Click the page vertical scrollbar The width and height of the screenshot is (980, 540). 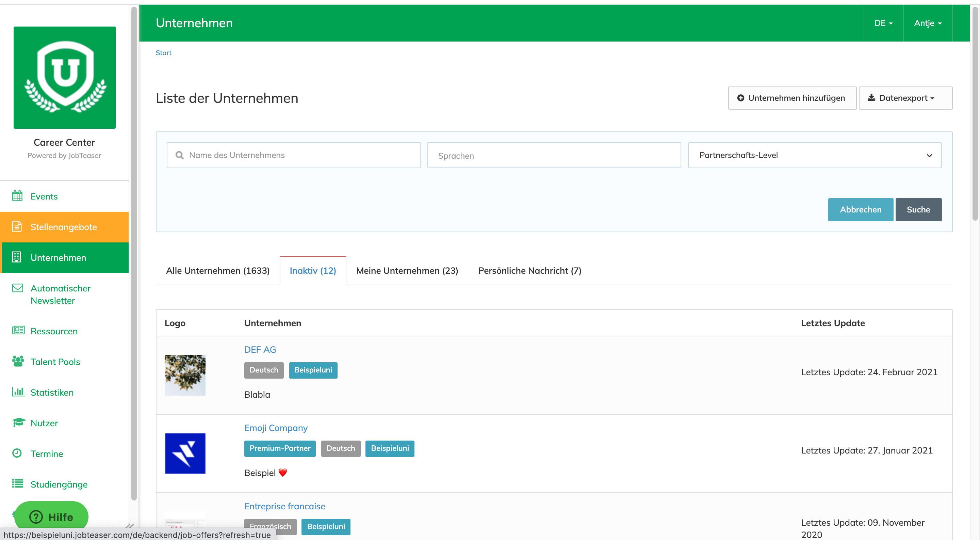[x=975, y=114]
